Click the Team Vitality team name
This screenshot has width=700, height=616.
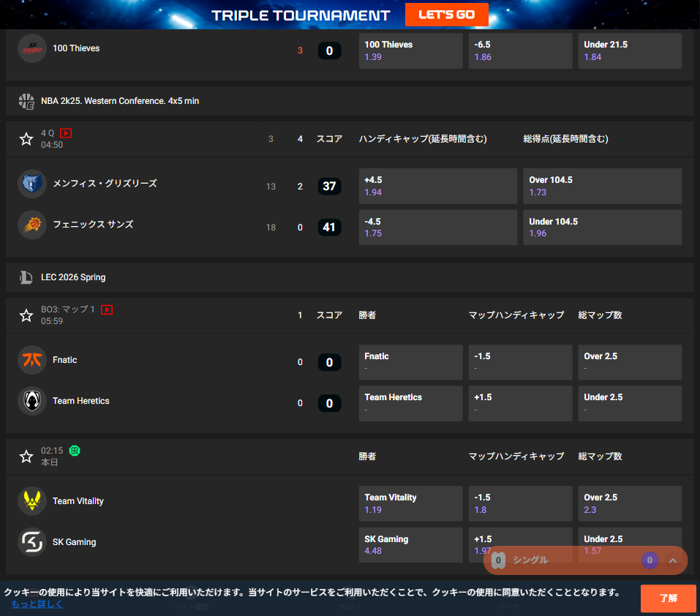pos(78,501)
